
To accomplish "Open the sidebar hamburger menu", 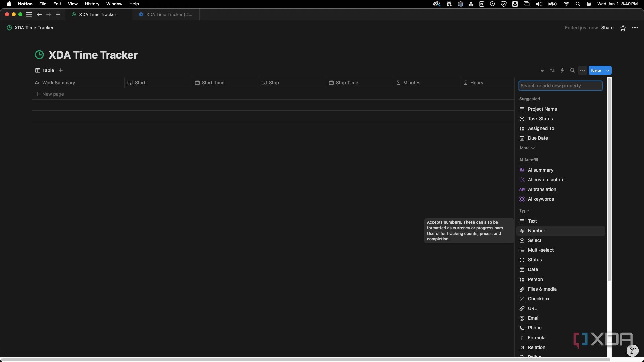I will [29, 14].
